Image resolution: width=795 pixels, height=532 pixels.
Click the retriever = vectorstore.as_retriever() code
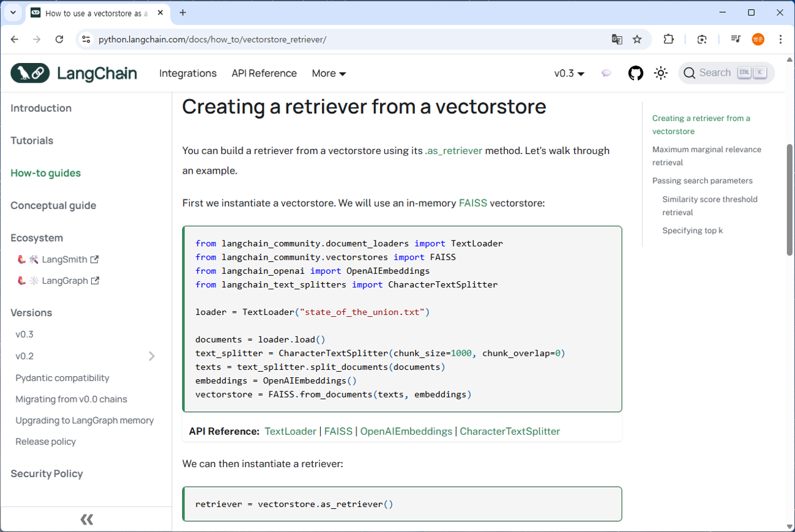click(294, 504)
